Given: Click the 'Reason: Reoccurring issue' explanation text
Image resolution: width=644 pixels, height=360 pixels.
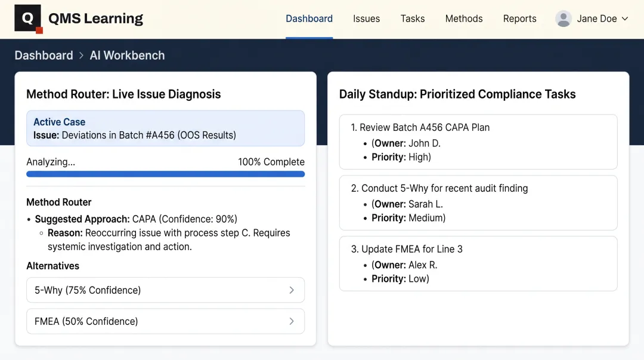Looking at the screenshot, I should pos(169,240).
